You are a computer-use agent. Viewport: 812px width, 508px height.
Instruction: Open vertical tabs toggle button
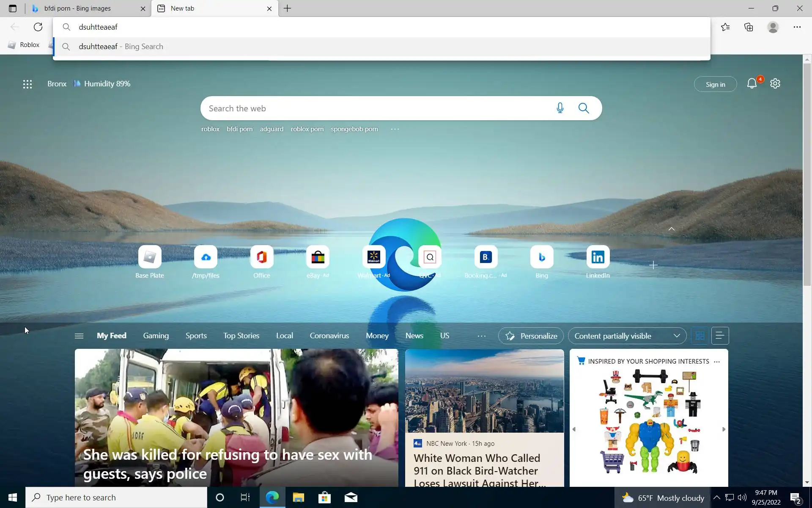(13, 8)
